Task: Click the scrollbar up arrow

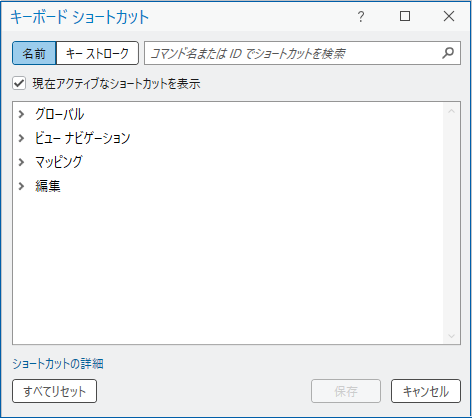Action: tap(452, 111)
